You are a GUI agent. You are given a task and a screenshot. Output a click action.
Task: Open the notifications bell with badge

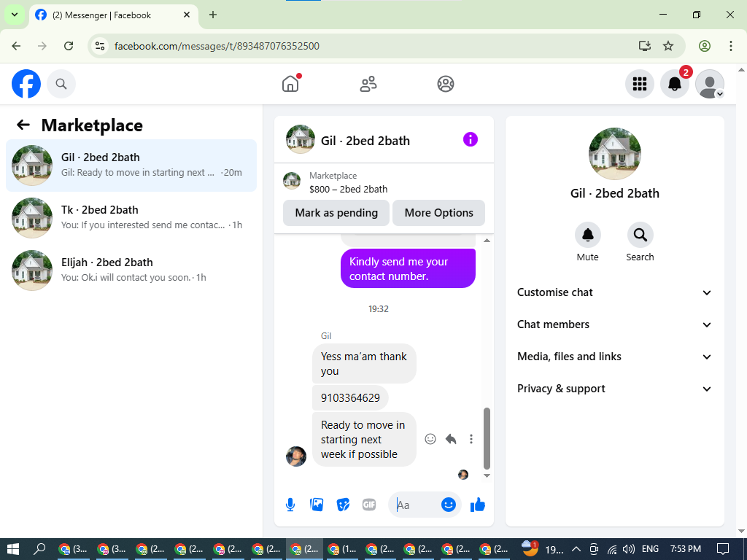click(675, 84)
